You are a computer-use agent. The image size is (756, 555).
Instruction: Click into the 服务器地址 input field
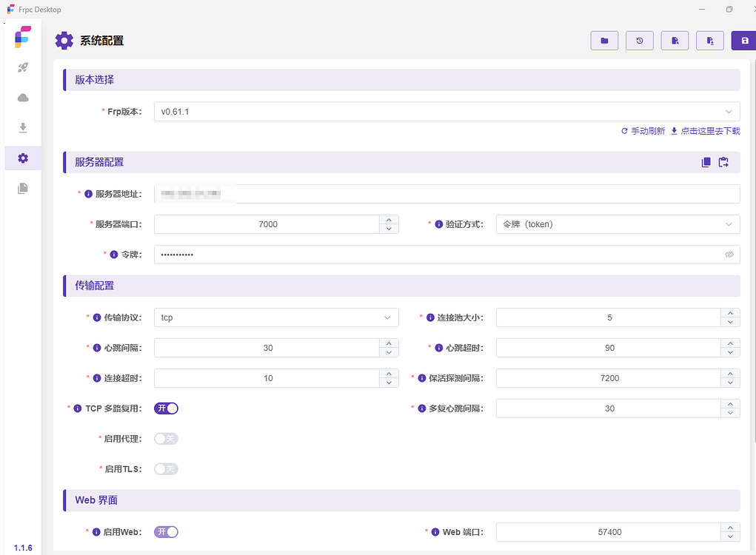(447, 194)
